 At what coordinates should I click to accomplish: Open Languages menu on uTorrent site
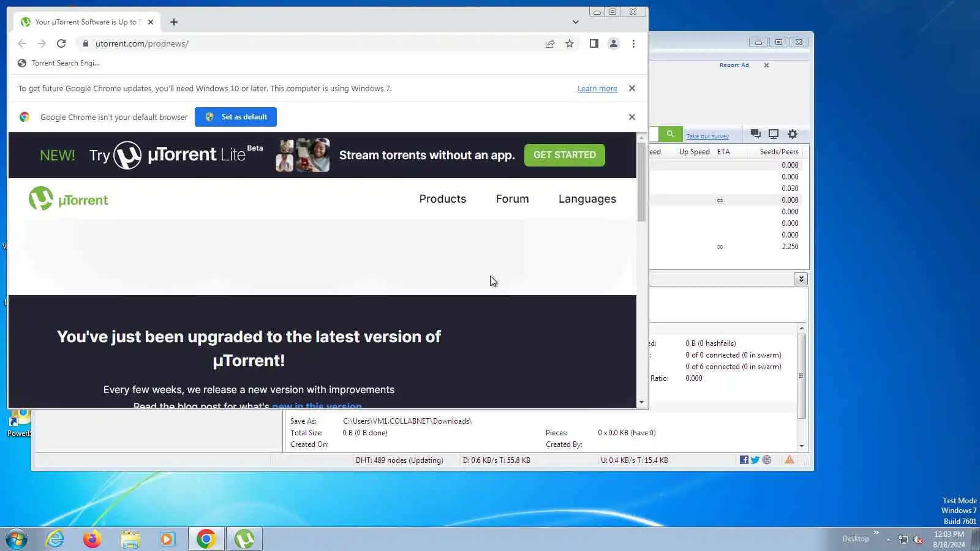(x=587, y=199)
